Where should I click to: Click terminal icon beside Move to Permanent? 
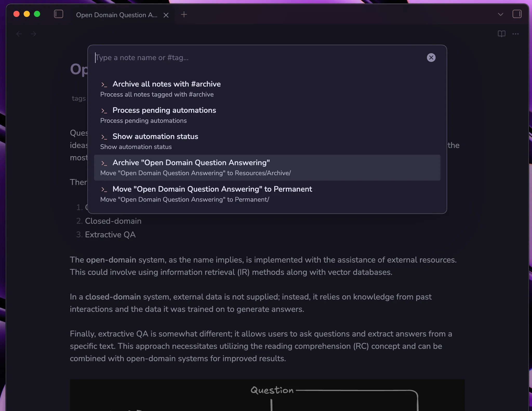[104, 190]
